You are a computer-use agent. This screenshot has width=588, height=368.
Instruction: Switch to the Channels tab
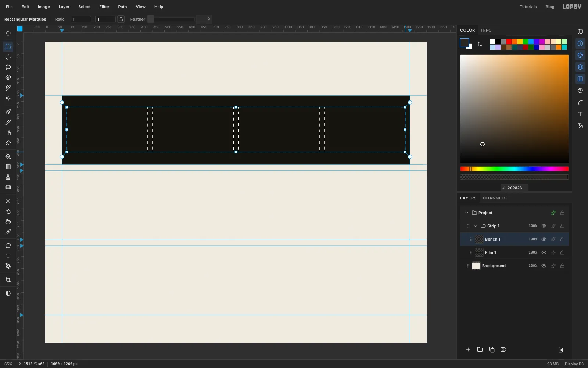[x=495, y=198]
